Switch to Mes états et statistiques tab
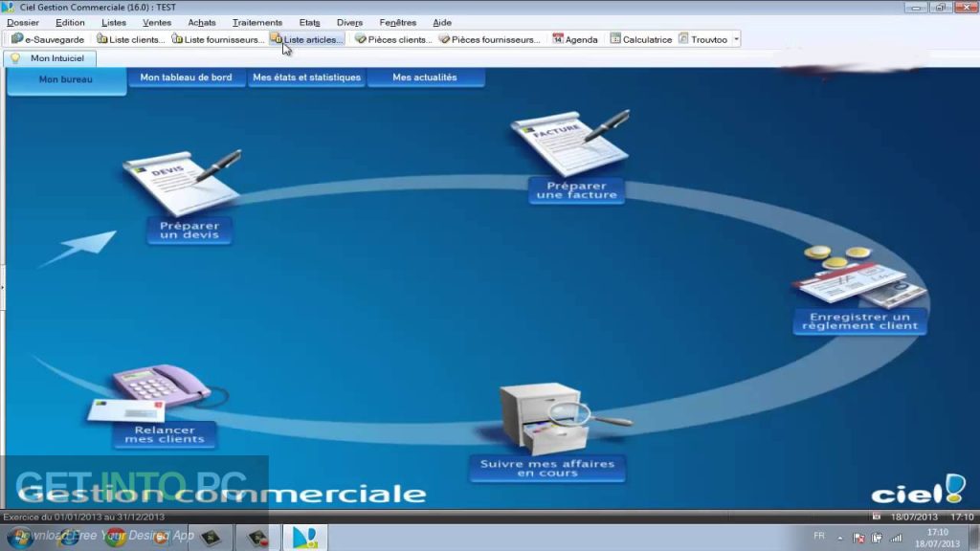This screenshot has width=980, height=551. 307,77
